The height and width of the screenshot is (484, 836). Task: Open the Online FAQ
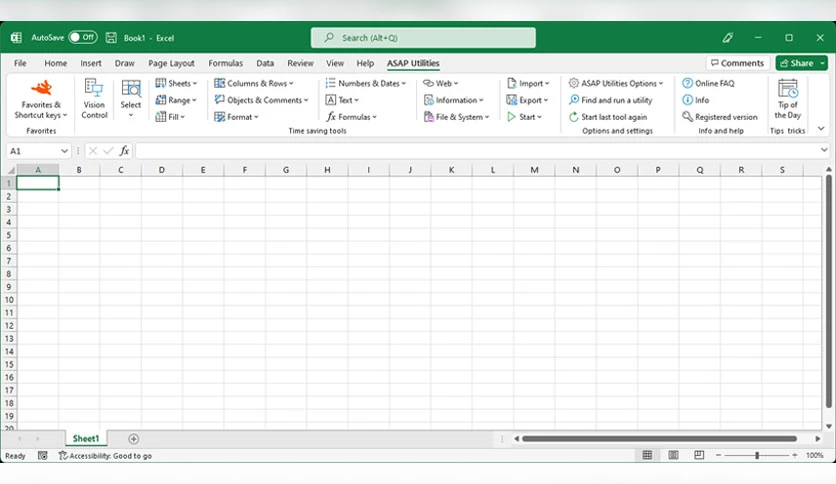(709, 83)
